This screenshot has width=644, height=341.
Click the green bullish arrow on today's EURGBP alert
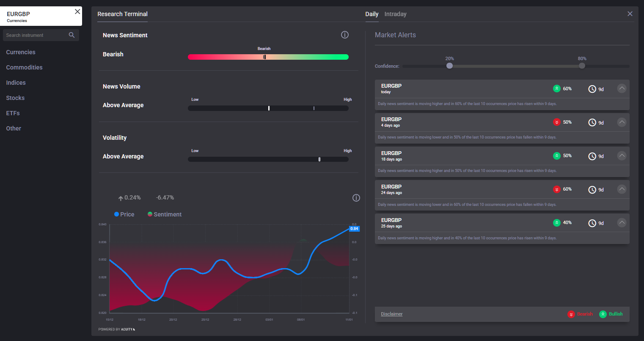[557, 89]
